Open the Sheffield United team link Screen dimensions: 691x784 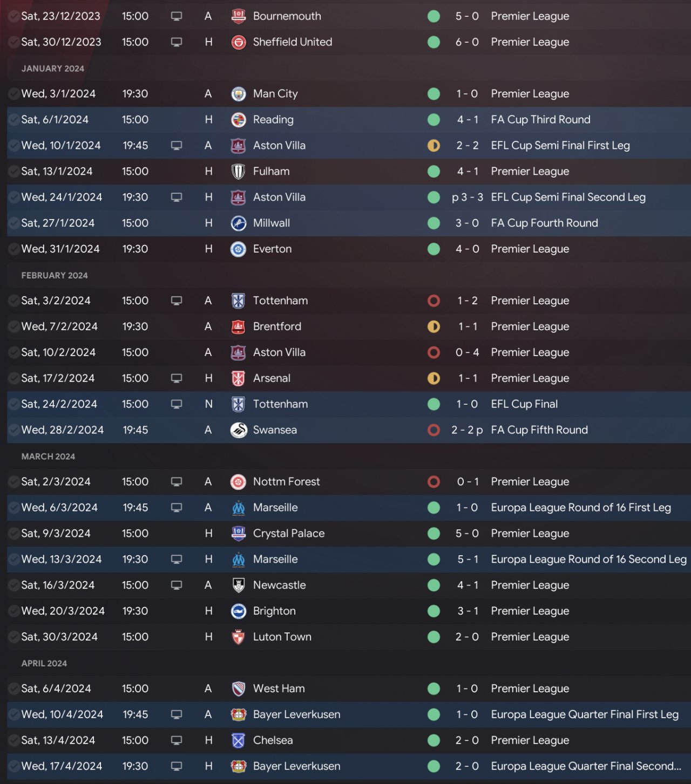coord(293,42)
